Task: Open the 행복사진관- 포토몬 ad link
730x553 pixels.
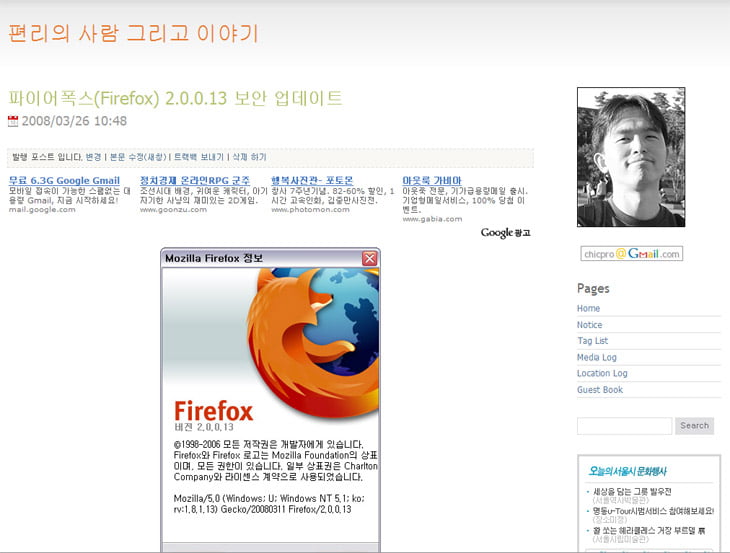Action: click(312, 181)
